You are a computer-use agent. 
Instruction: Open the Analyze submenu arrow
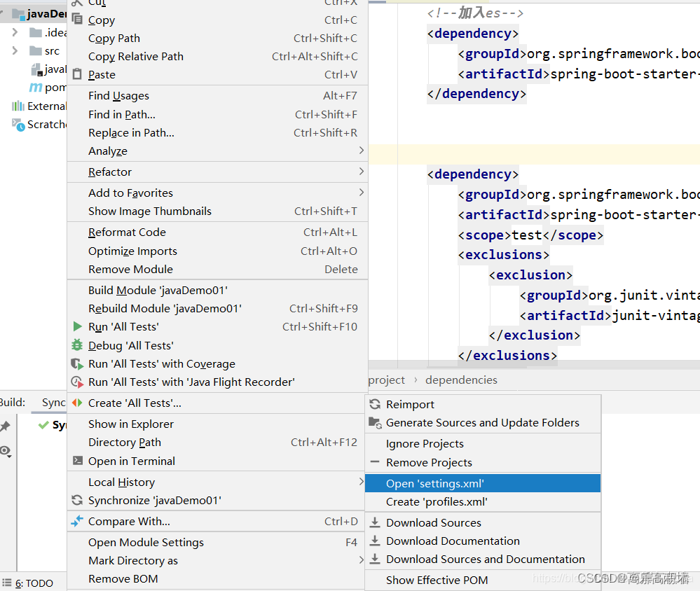[361, 151]
